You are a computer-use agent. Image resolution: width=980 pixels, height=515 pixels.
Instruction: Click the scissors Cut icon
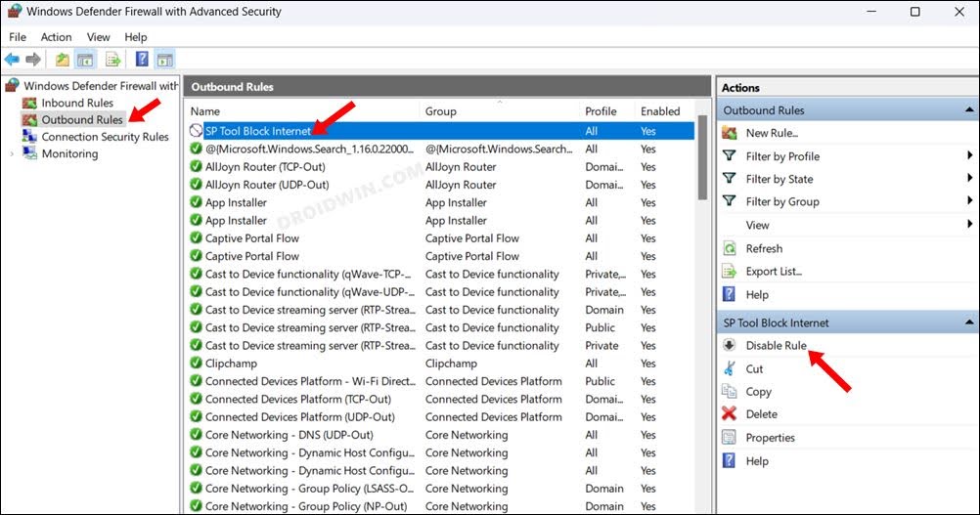pyautogui.click(x=730, y=368)
